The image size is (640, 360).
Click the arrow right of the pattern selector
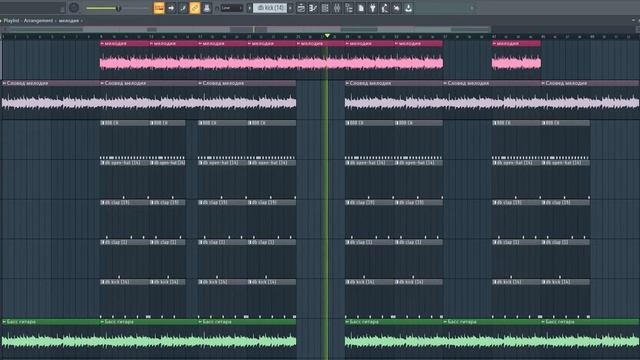290,8
